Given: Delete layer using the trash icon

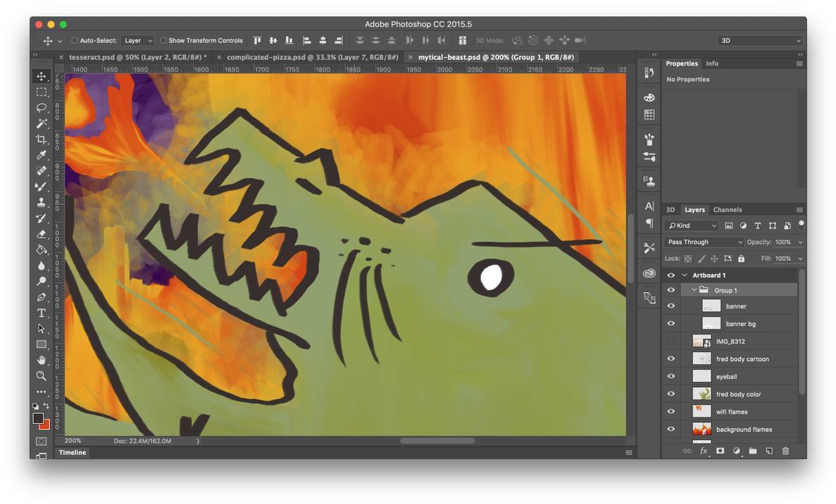Looking at the screenshot, I should [x=785, y=451].
